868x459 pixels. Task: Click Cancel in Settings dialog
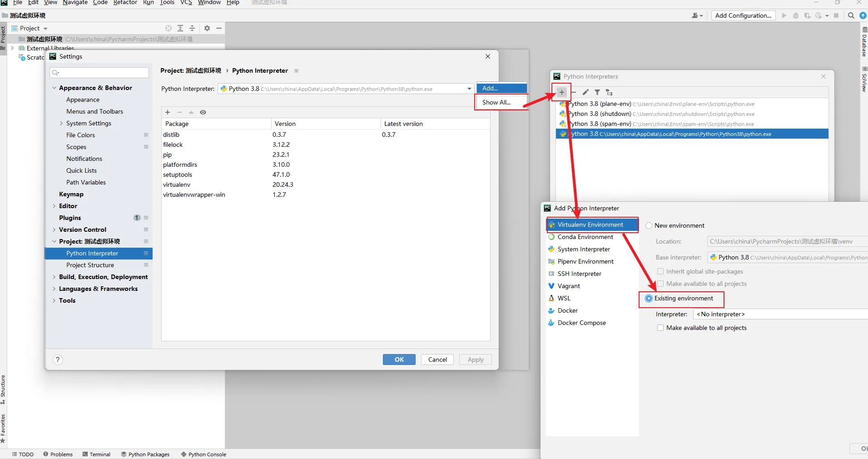[437, 359]
